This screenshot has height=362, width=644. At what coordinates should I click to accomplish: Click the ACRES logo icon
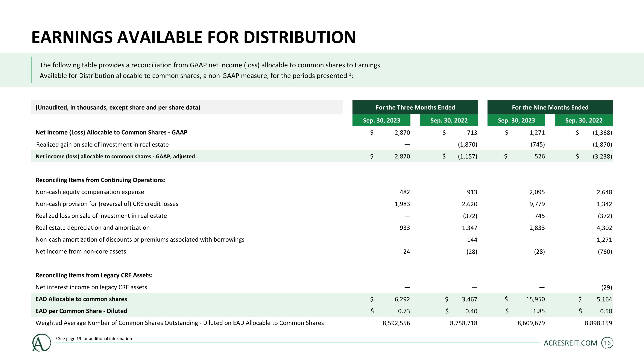click(x=41, y=342)
